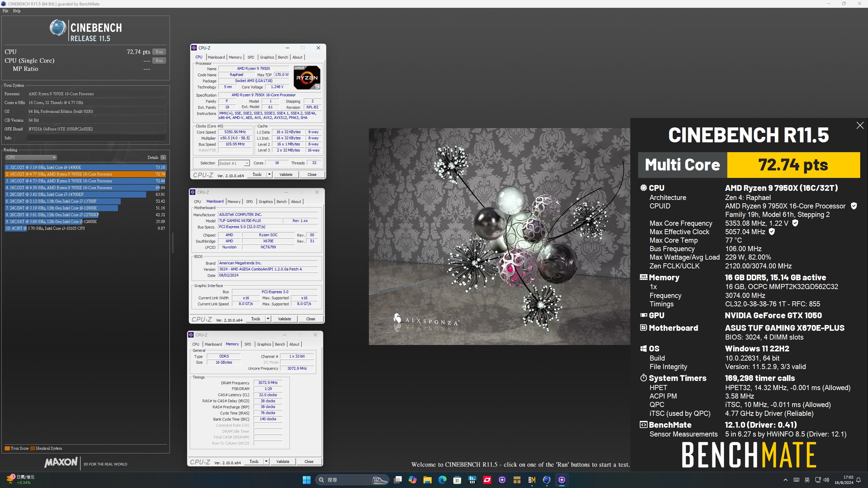Select ranking row Intel Core i3-10105 CPU

85,228
